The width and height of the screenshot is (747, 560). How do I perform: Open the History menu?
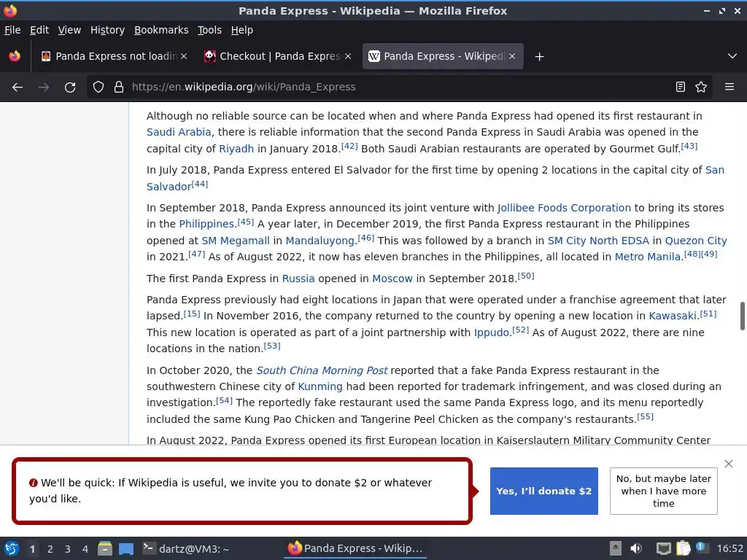tap(107, 30)
